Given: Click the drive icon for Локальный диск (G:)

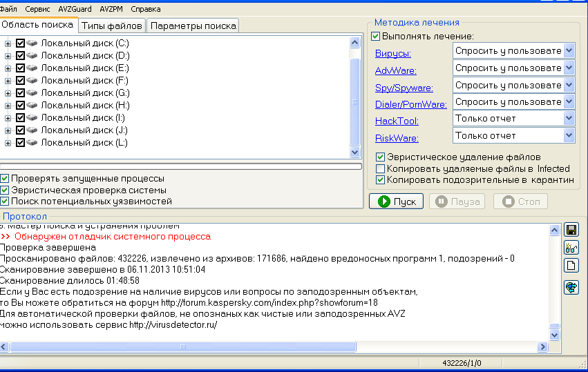Looking at the screenshot, I should (x=32, y=93).
